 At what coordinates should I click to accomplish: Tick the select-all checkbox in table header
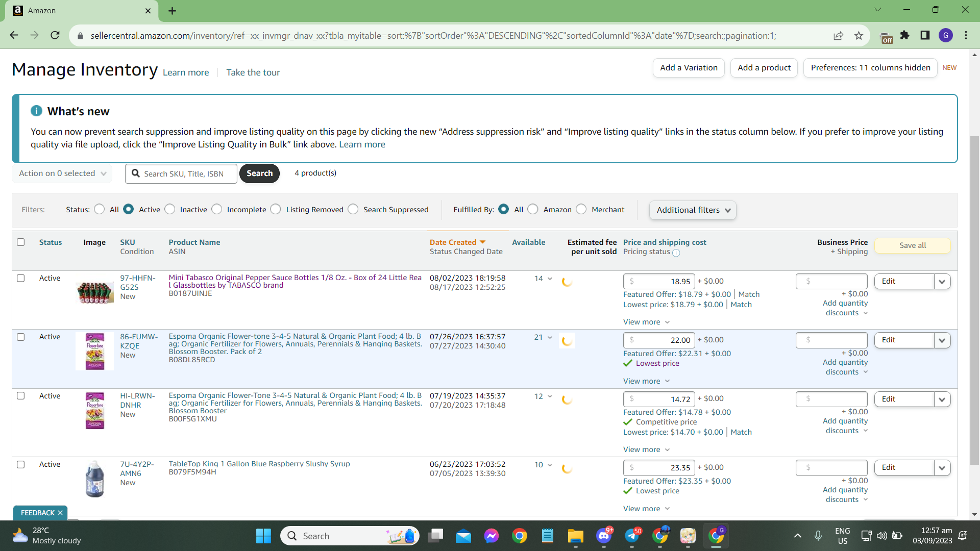[x=21, y=242]
